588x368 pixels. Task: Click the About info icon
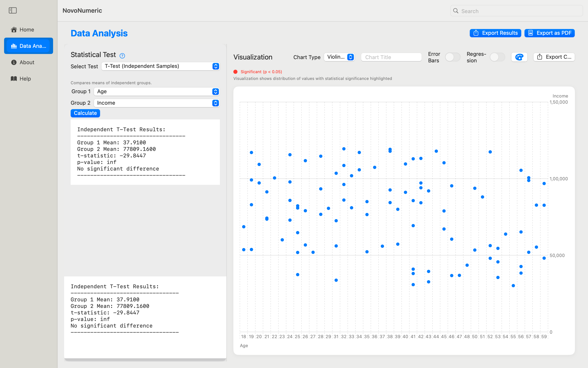point(14,62)
